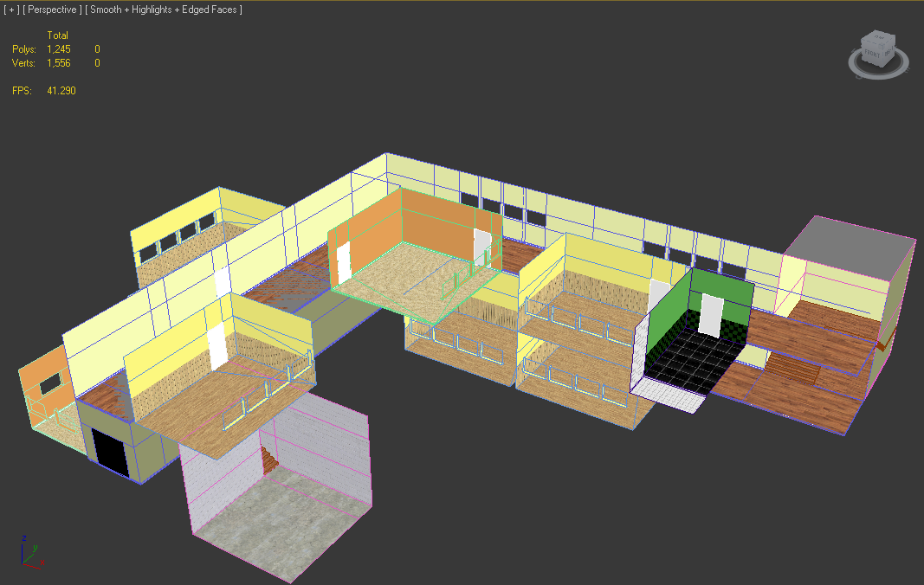
Task: Select the white door in green wall
Action: pyautogui.click(x=712, y=315)
